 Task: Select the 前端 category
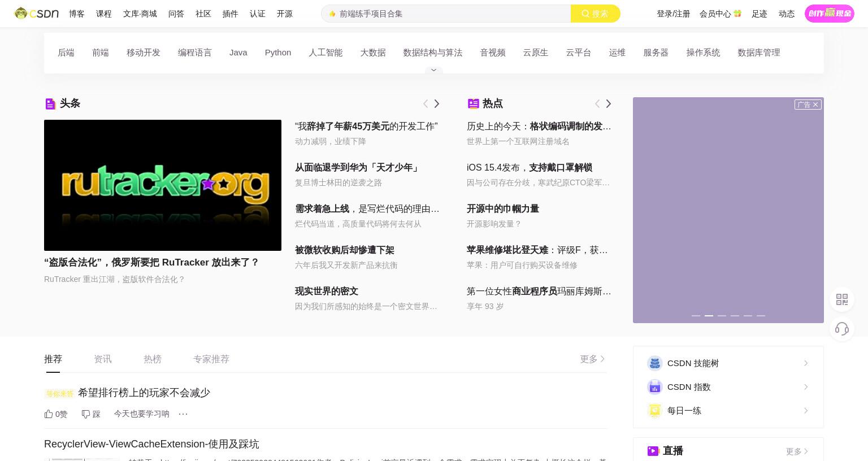[101, 53]
